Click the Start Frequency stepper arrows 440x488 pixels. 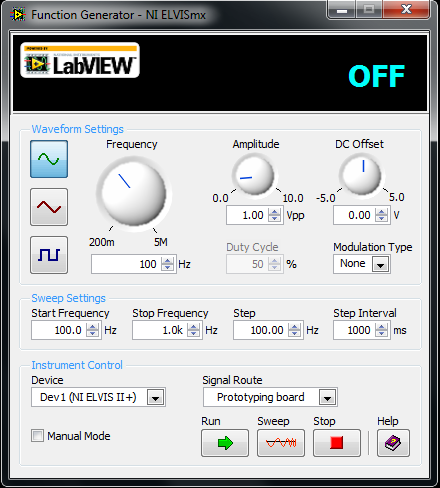(93, 330)
